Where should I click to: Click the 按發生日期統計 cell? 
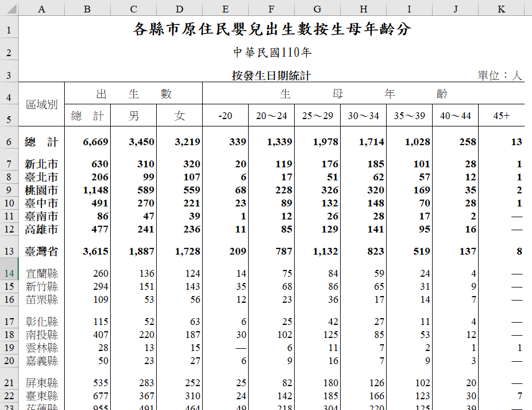[271, 75]
